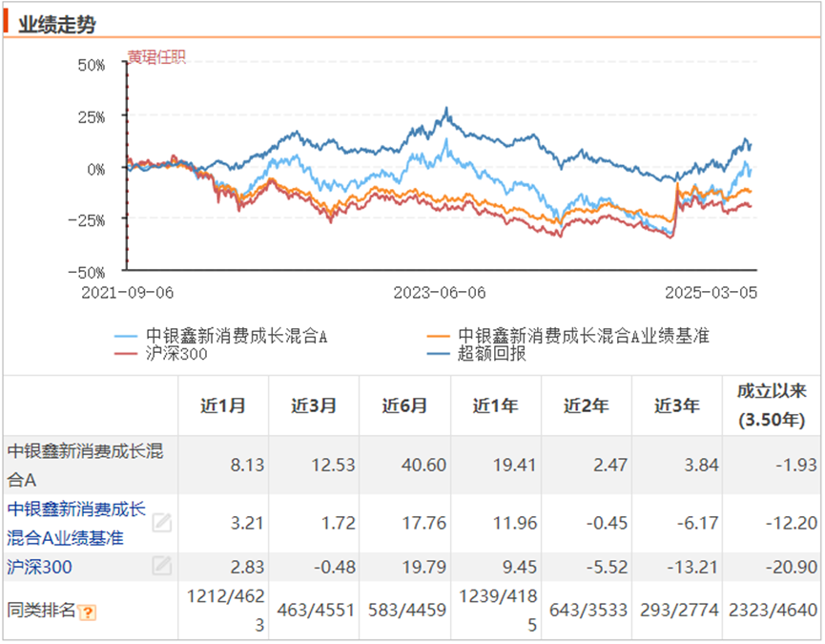
Task: Toggle the 中银鑫新消费成长混合A业绩基准 legend entry
Action: coord(567,336)
